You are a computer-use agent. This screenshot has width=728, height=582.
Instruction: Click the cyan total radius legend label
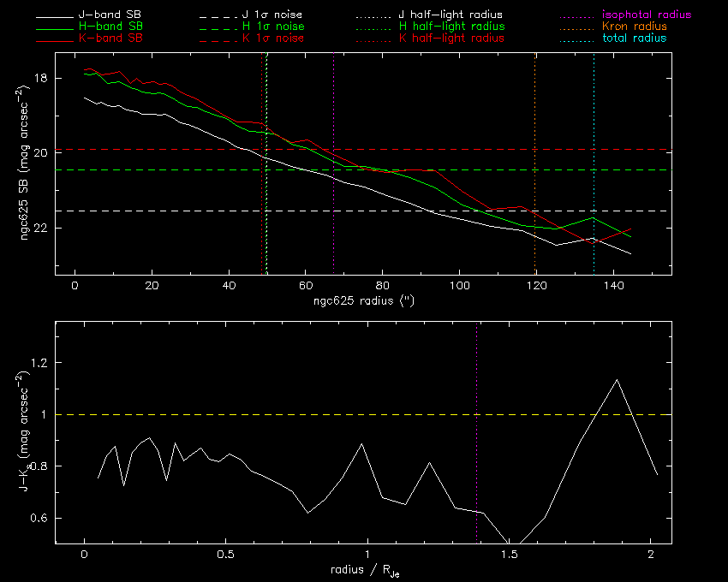click(x=634, y=38)
